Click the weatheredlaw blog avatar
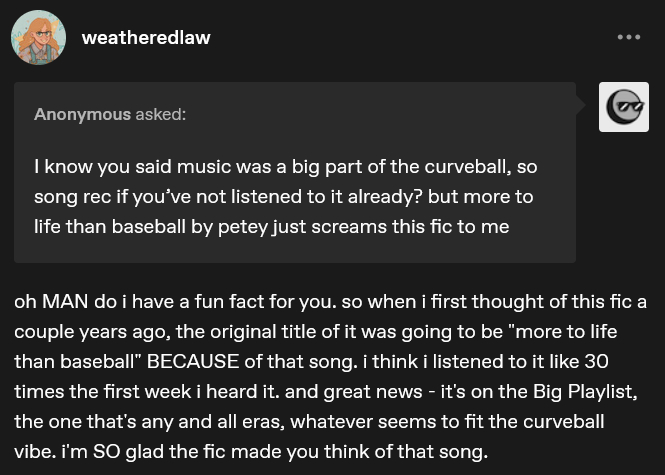Viewport: 665px width, 475px height. pyautogui.click(x=38, y=38)
